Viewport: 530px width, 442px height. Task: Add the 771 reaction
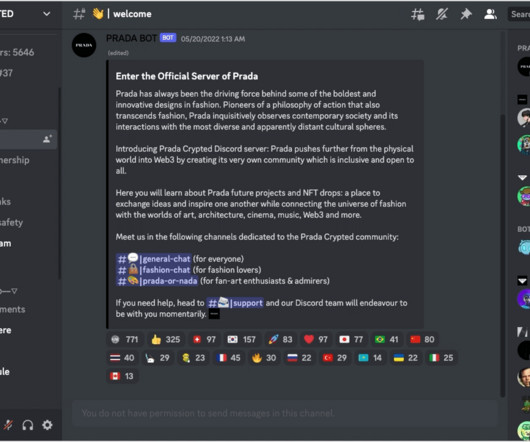tap(124, 339)
